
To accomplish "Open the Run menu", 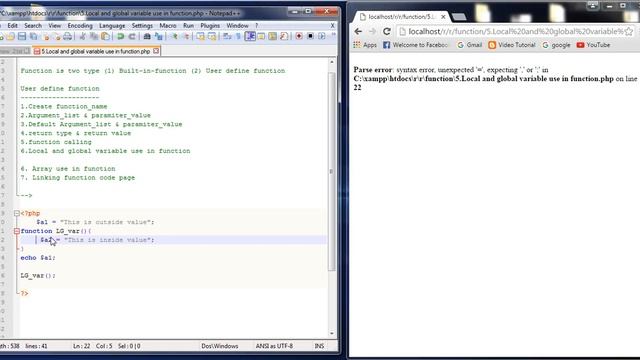I will (188, 25).
